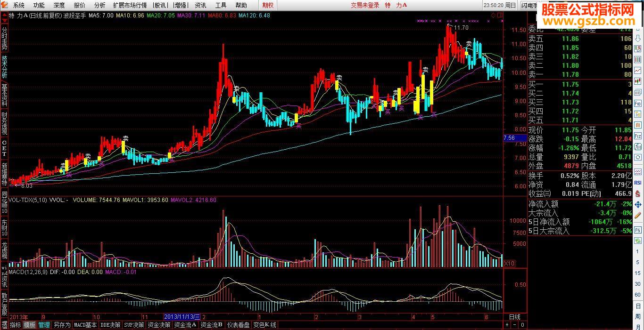Image resolution: width=644 pixels, height=330 pixels.
Task: Open the 报价 menu
Action: (79, 5)
